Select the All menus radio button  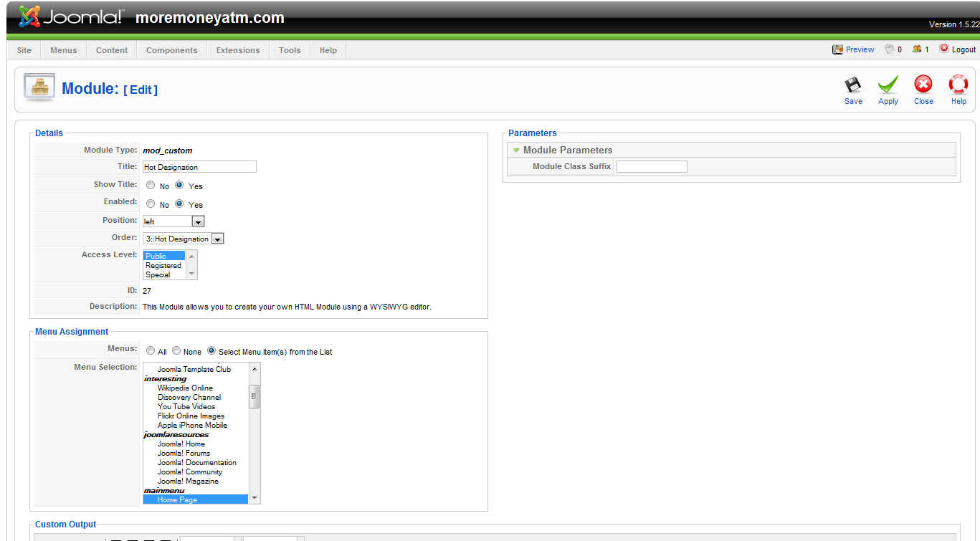coord(151,351)
